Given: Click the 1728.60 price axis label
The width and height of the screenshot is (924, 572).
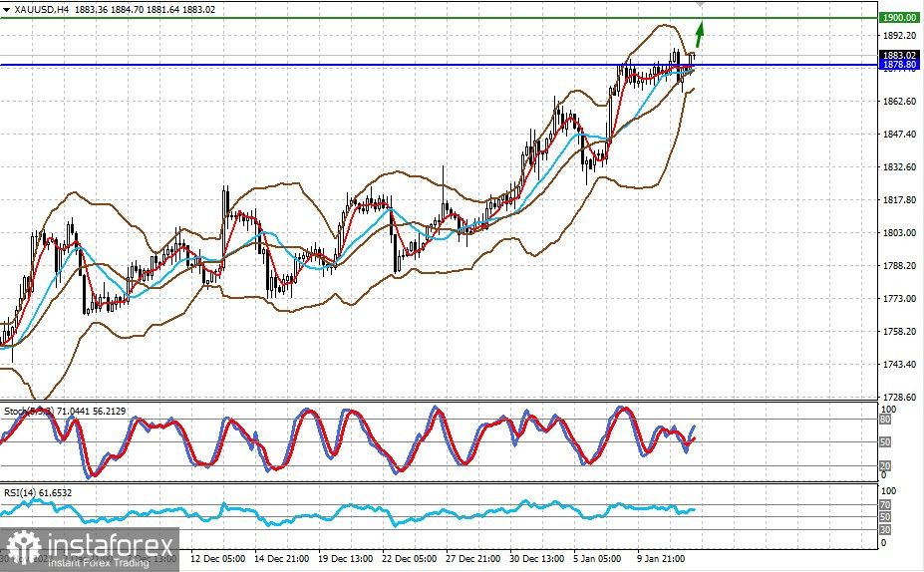Looking at the screenshot, I should pos(899,398).
